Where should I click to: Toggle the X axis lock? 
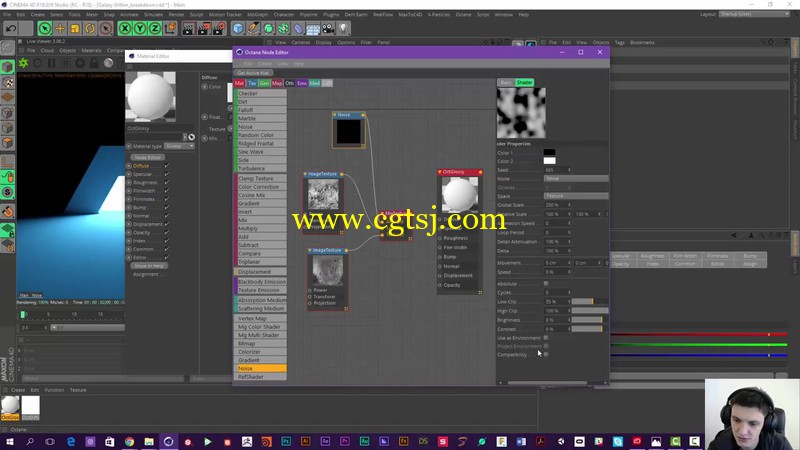[x=125, y=29]
